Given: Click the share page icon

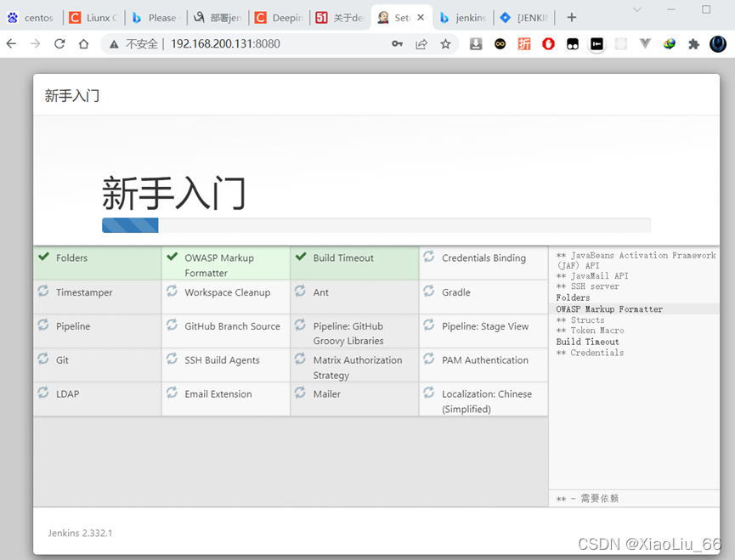Looking at the screenshot, I should point(421,44).
